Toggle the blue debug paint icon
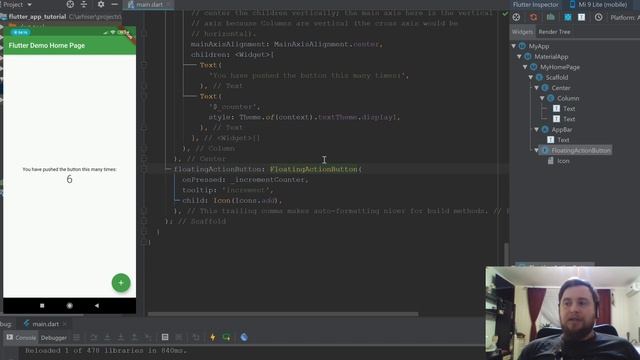 [568, 17]
